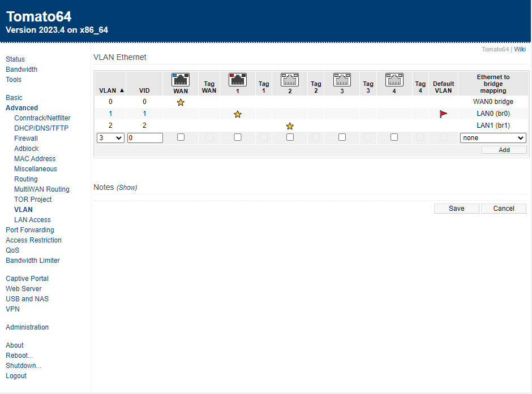Open the LAN Access page
The height and width of the screenshot is (394, 532).
pos(32,220)
